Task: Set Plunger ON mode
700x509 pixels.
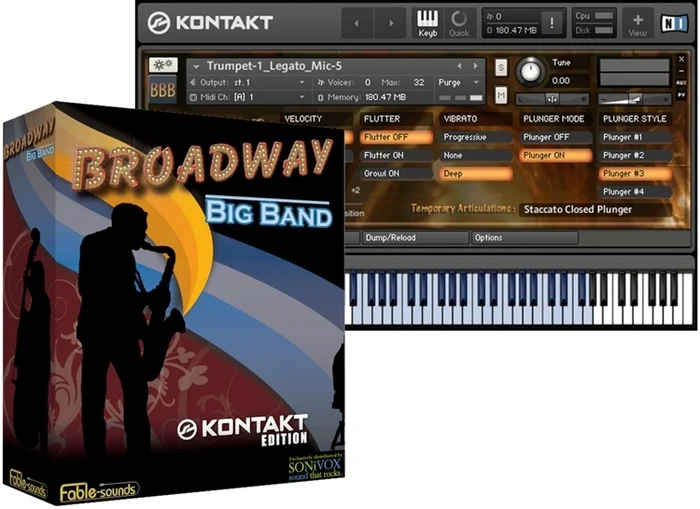Action: point(556,155)
